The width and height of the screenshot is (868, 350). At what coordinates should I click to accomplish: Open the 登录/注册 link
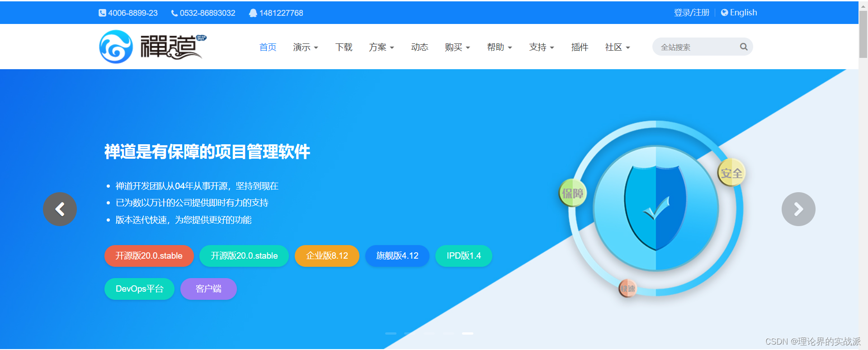(692, 13)
